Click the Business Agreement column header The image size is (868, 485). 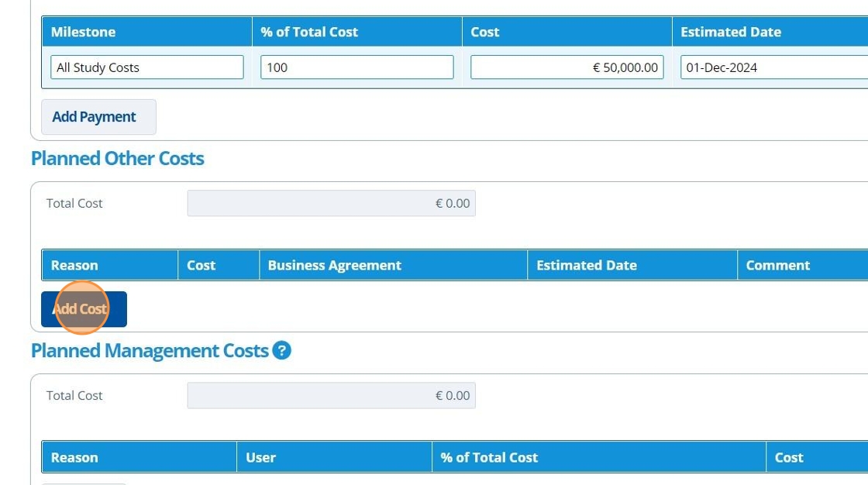click(335, 265)
